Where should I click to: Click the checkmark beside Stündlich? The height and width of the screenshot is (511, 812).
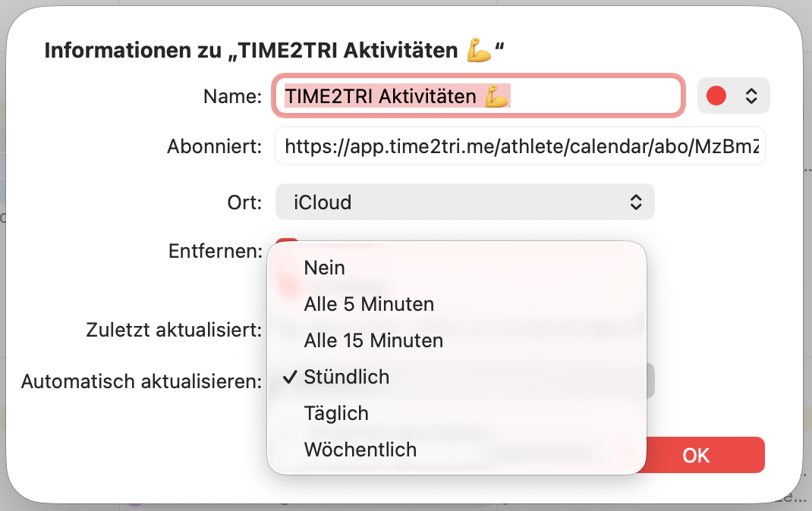(x=289, y=377)
